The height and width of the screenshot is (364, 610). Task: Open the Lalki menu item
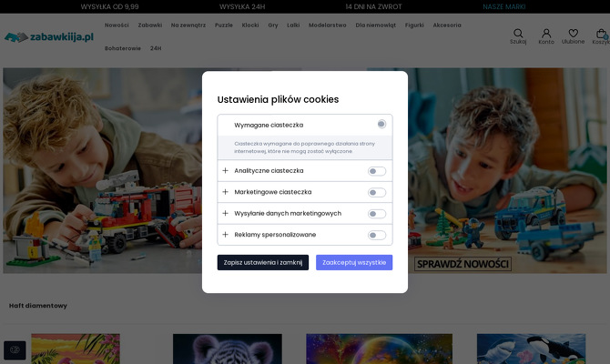click(293, 25)
